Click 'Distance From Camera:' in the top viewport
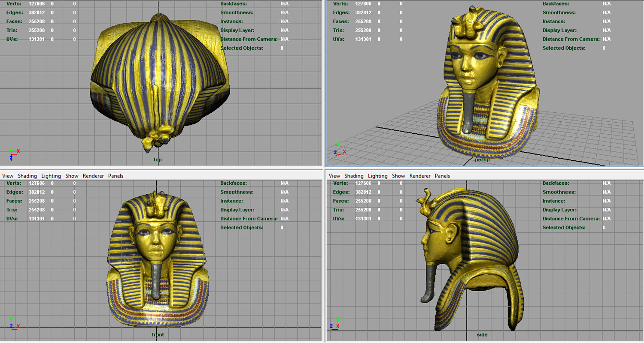The height and width of the screenshot is (343, 644). (249, 39)
